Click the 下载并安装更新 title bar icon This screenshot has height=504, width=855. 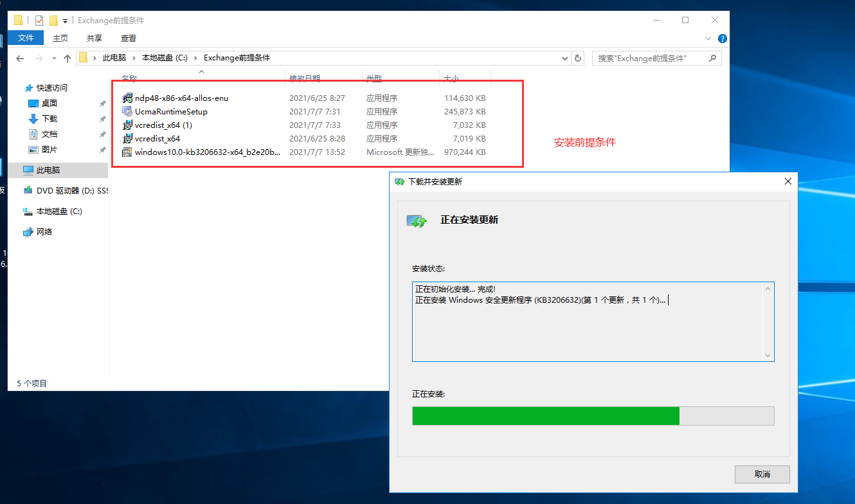point(400,182)
